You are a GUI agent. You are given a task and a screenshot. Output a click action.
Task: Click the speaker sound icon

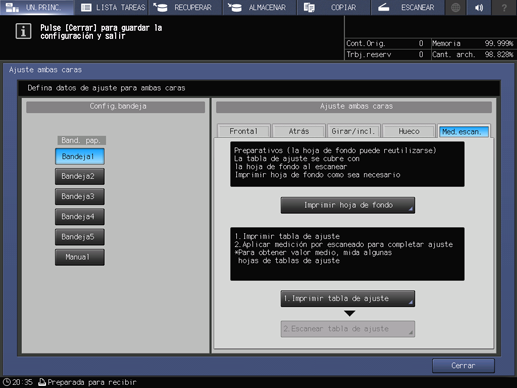[479, 7]
